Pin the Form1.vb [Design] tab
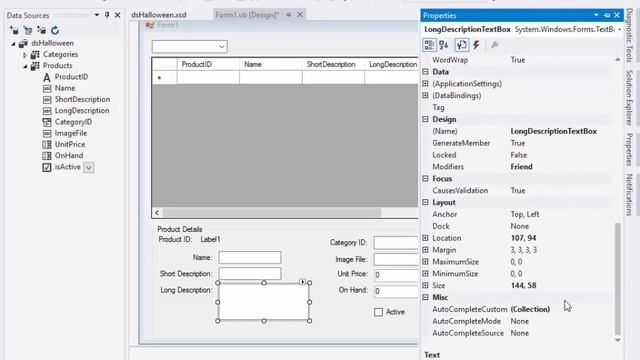 (x=289, y=15)
